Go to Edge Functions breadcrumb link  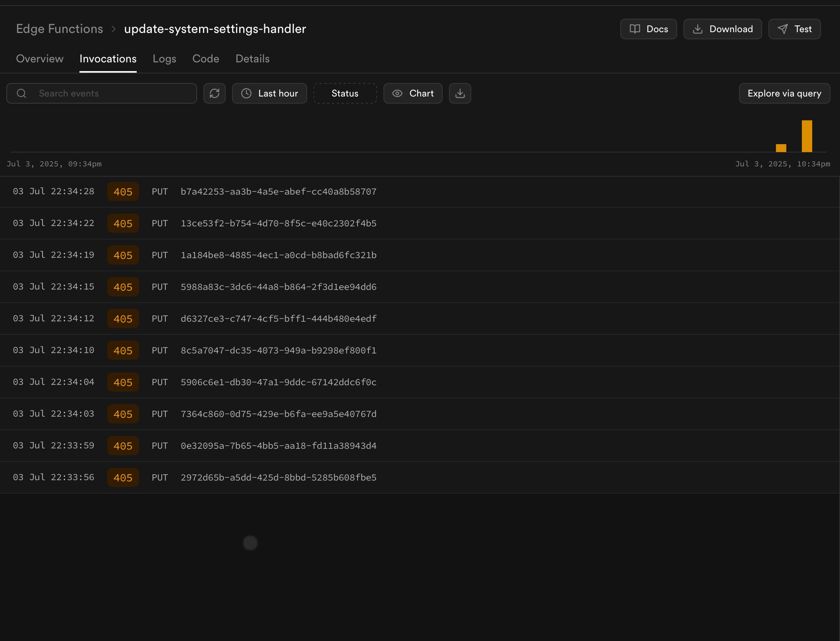coord(60,29)
